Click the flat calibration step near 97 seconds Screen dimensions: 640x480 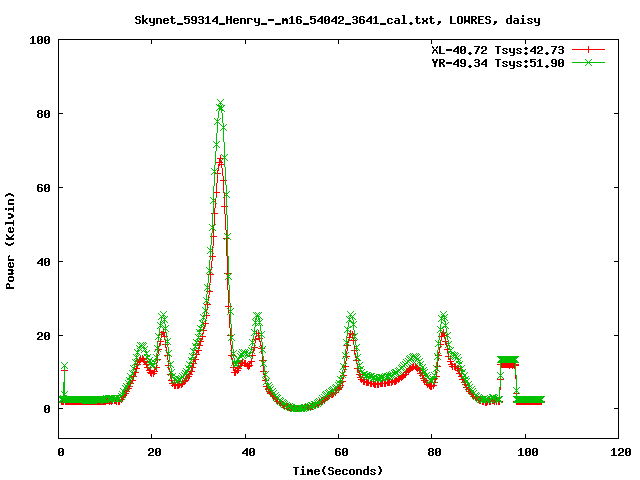pyautogui.click(x=508, y=360)
